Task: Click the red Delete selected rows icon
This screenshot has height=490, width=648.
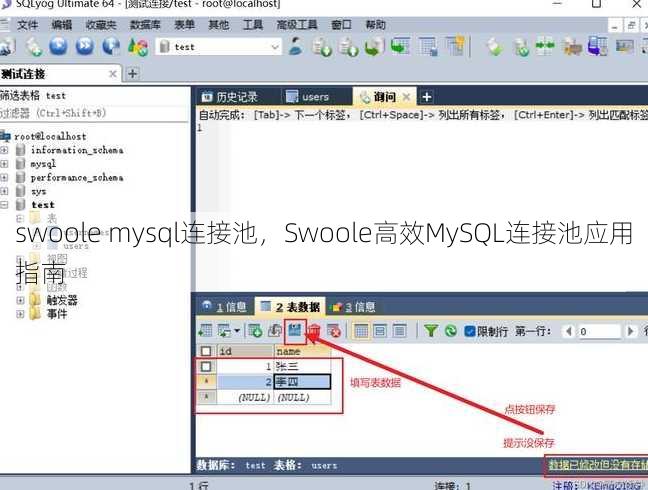Action: [x=314, y=331]
